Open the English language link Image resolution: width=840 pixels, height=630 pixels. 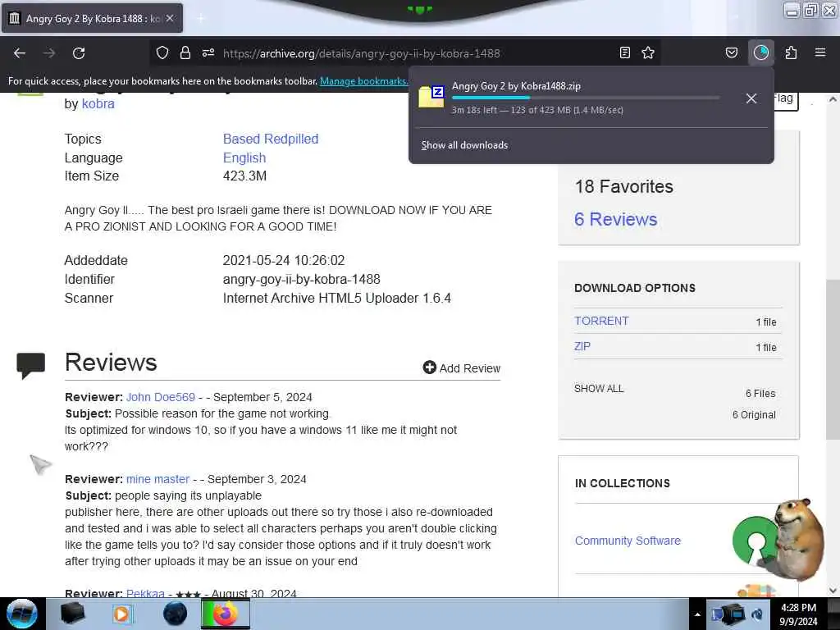point(244,157)
